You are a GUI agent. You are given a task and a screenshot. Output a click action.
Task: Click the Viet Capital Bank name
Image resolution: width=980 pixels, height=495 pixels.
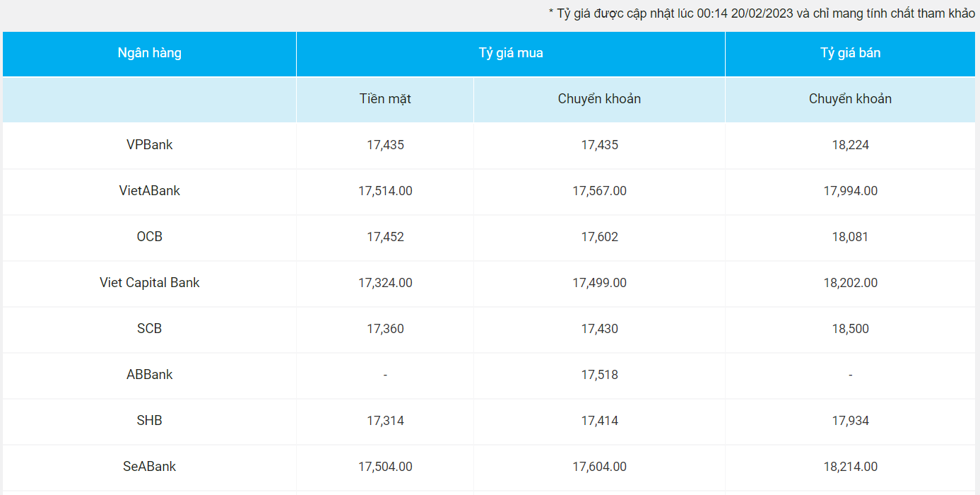point(150,283)
